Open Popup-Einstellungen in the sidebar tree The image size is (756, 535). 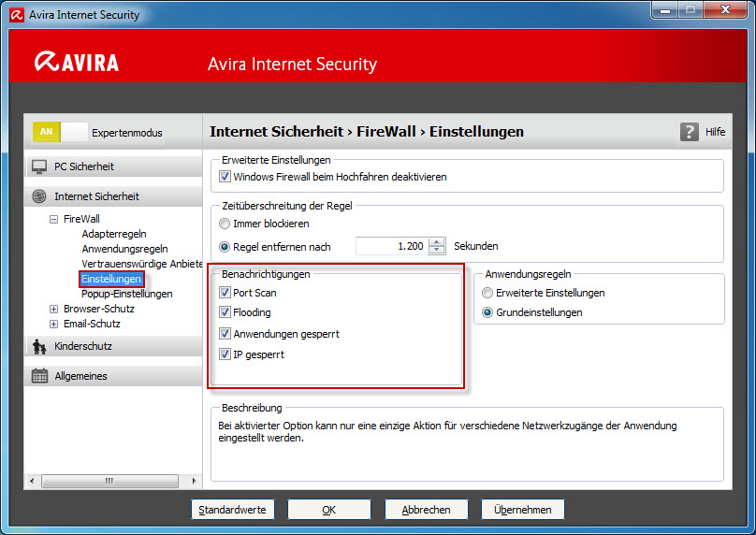127,294
